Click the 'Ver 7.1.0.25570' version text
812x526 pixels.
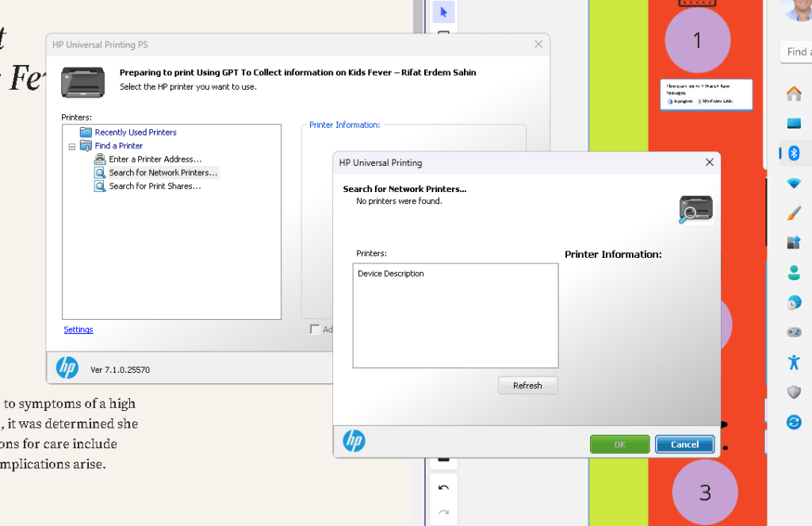click(x=121, y=370)
